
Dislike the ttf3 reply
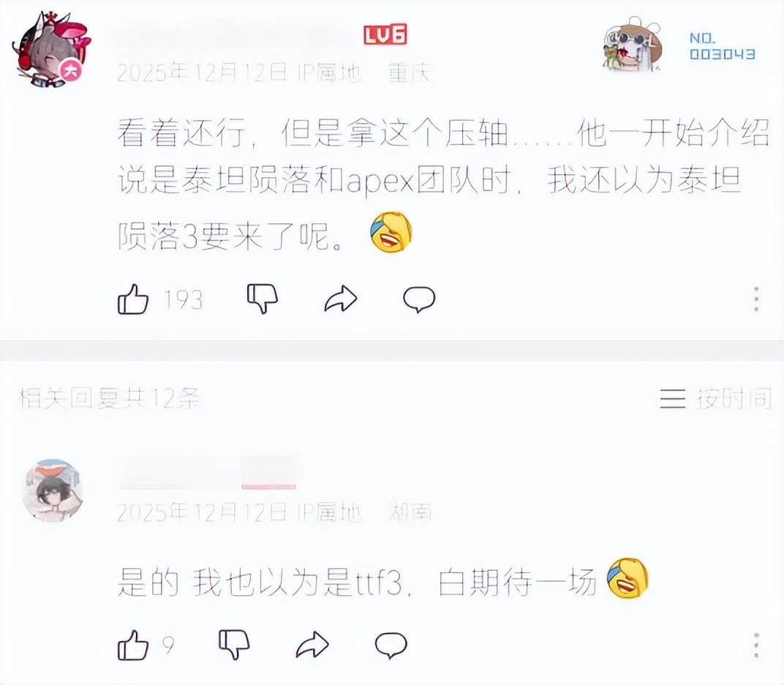234,645
